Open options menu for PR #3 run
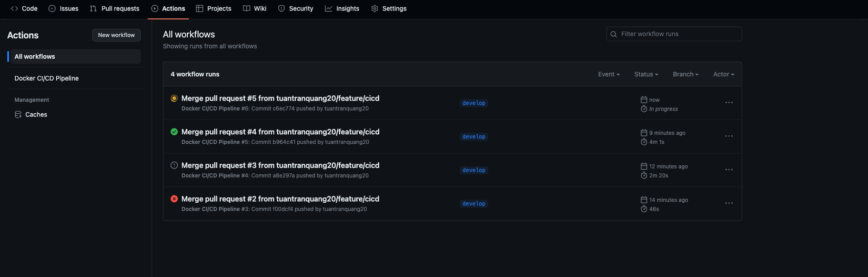The height and width of the screenshot is (277, 868). click(x=729, y=170)
